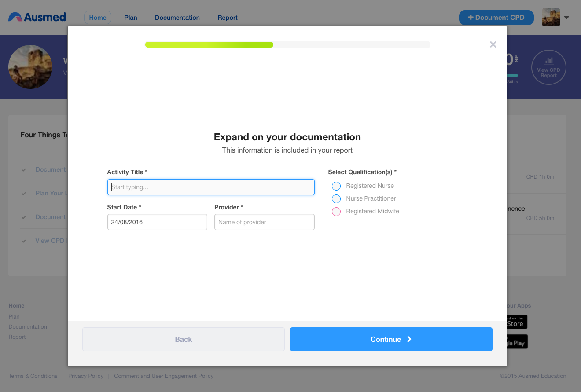Open Privacy Policy link
This screenshot has height=392, width=581.
point(86,376)
